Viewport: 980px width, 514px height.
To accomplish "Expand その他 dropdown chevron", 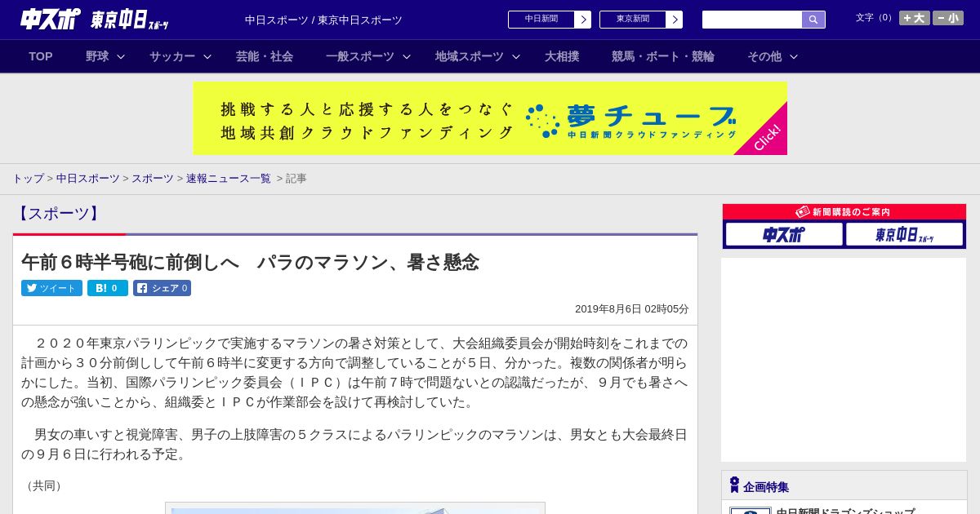I will coord(794,56).
